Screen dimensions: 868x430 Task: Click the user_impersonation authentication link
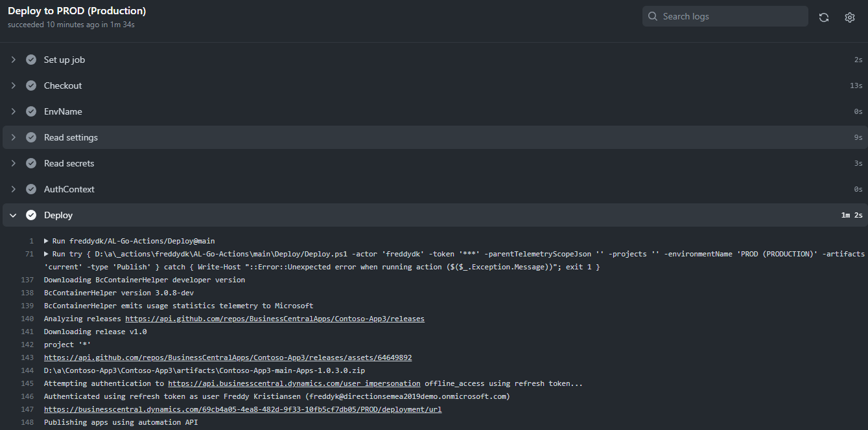pos(293,383)
